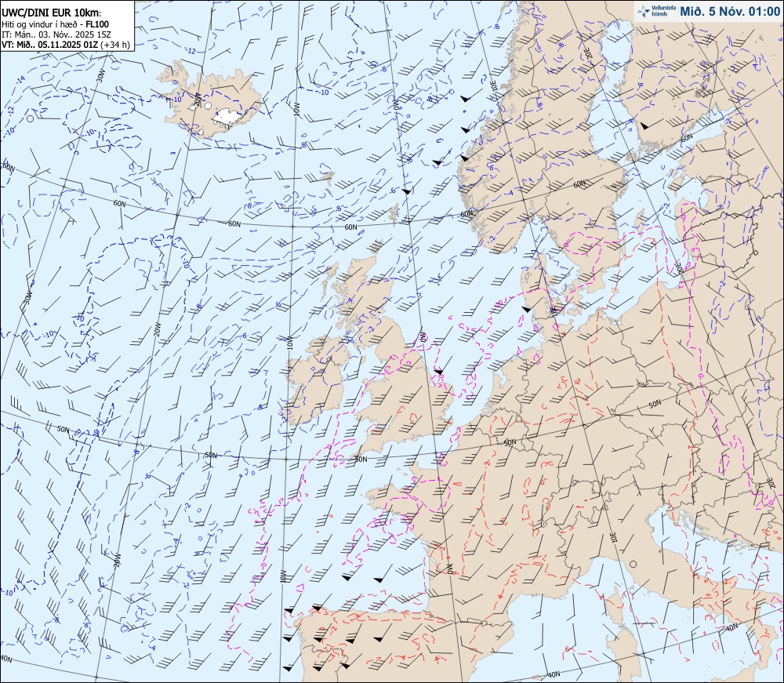Click the 'Mið. 5 Nóv. 01:00' timestamp
The image size is (784, 683).
[x=729, y=12]
